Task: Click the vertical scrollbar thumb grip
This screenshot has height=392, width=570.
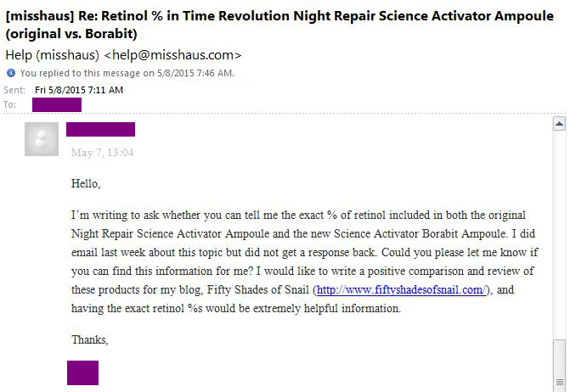Action: [559, 362]
